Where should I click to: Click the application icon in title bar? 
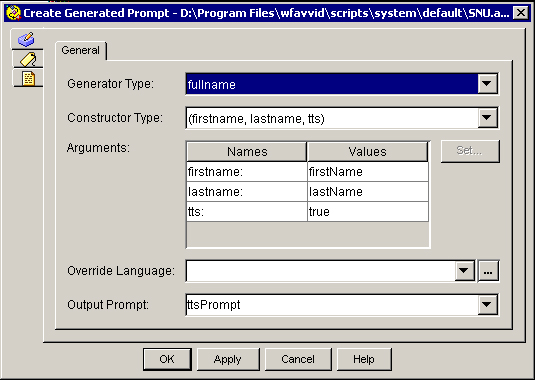pos(13,13)
